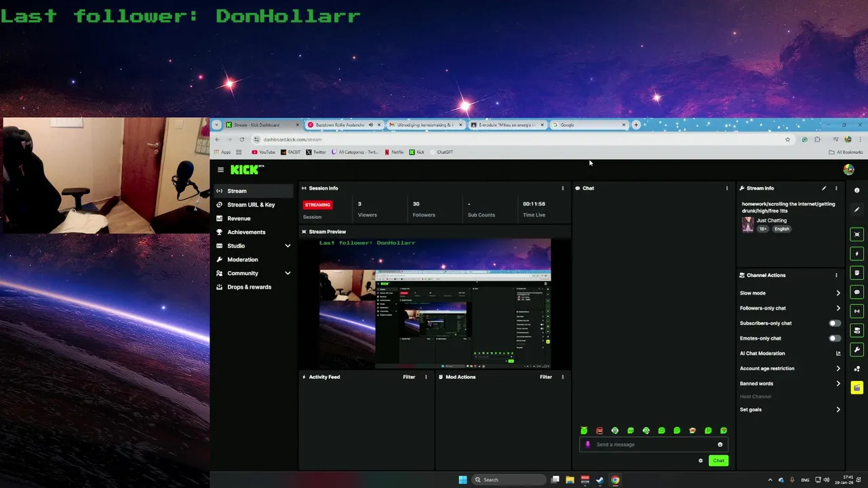
Task: Open Channel Actions three-dot options
Action: coord(836,275)
